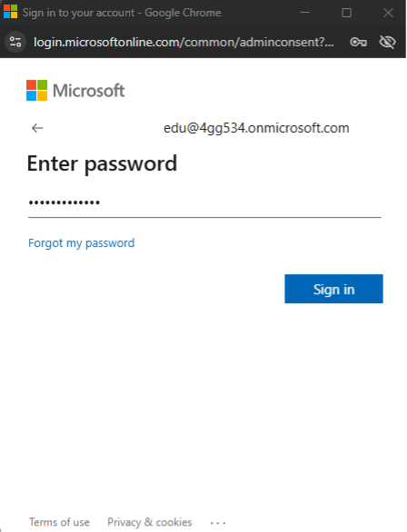This screenshot has height=532, width=407.
Task: Click the Enter password heading
Action: [102, 164]
